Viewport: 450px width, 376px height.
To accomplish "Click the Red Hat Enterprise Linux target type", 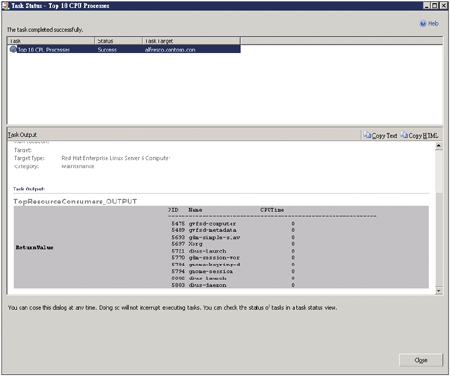I will coord(116,158).
